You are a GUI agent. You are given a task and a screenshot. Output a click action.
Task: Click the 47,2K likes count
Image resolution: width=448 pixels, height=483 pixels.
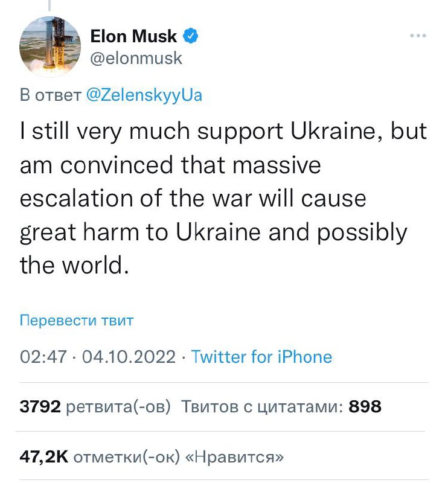43,456
